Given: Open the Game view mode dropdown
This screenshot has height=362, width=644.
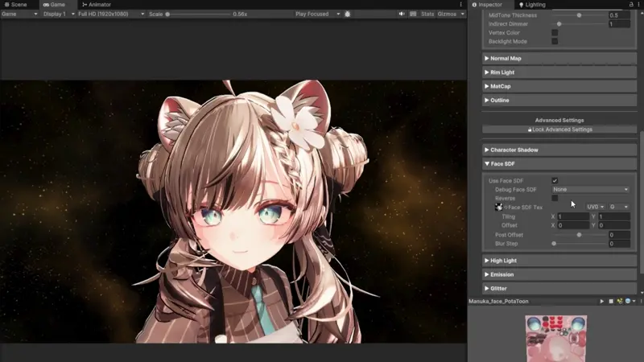Looking at the screenshot, I should [x=19, y=14].
